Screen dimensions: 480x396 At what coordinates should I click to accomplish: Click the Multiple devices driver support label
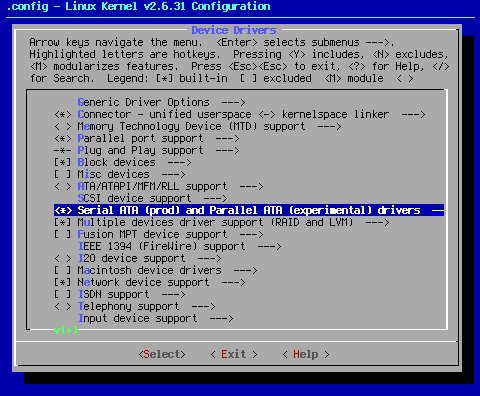pos(215,222)
